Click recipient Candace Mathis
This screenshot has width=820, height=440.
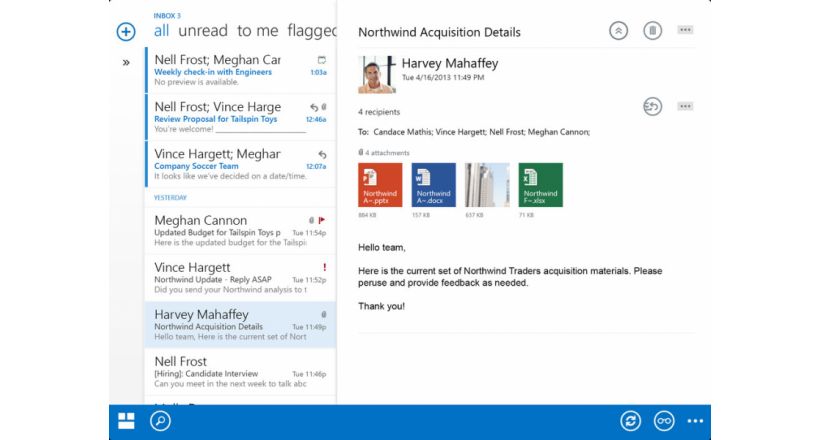click(x=403, y=132)
